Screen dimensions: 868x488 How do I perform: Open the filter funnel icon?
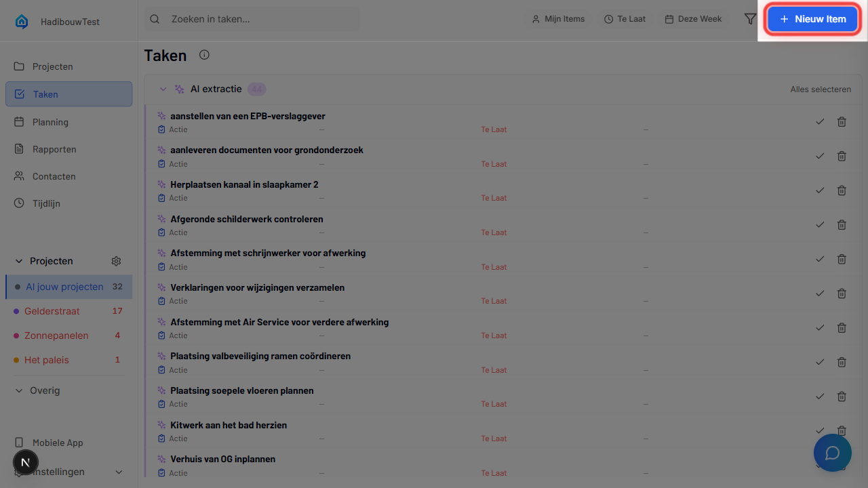point(750,19)
